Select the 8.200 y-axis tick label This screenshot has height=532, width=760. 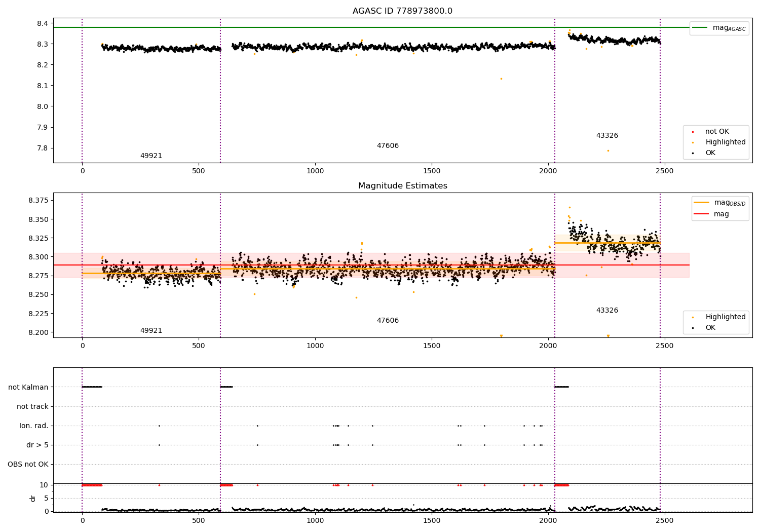click(x=39, y=332)
